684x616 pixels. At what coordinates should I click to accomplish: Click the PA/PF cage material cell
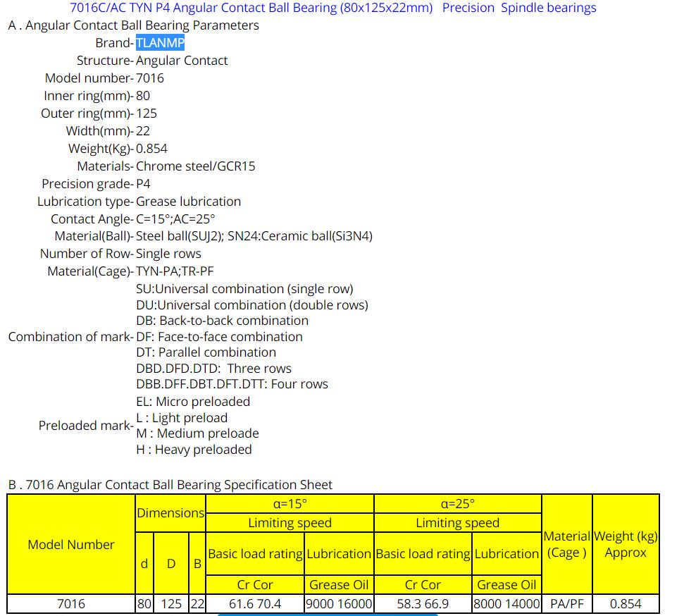click(566, 604)
